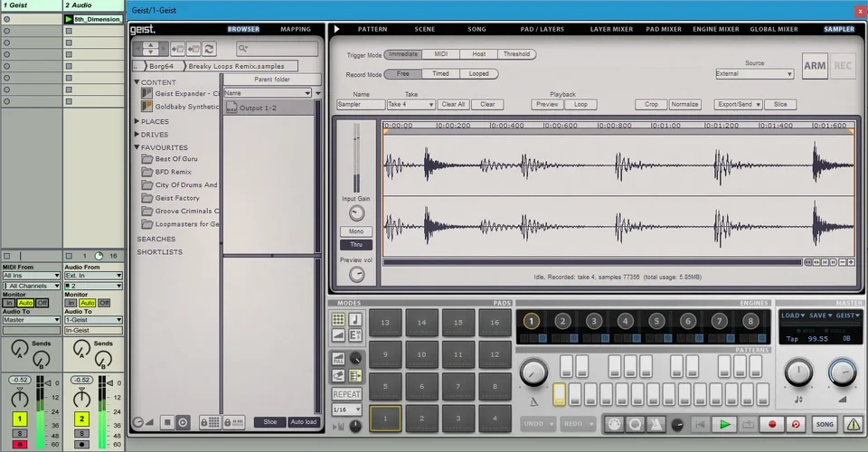Open the Audio To 1-Geist dropdown
Screen dimensions: 868x452
93,320
